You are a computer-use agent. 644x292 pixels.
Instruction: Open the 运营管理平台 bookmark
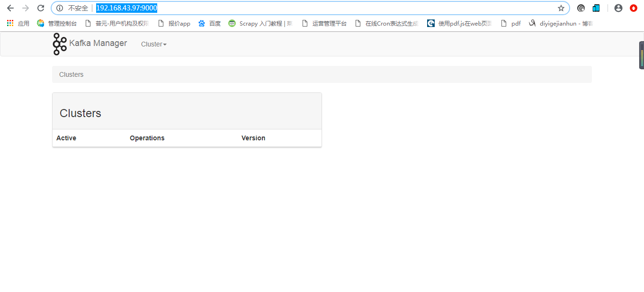[324, 23]
